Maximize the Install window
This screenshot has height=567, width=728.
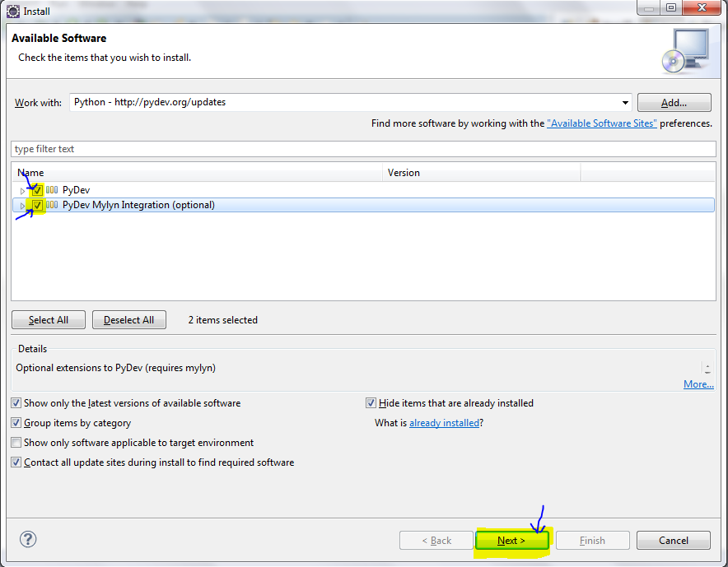pos(671,8)
